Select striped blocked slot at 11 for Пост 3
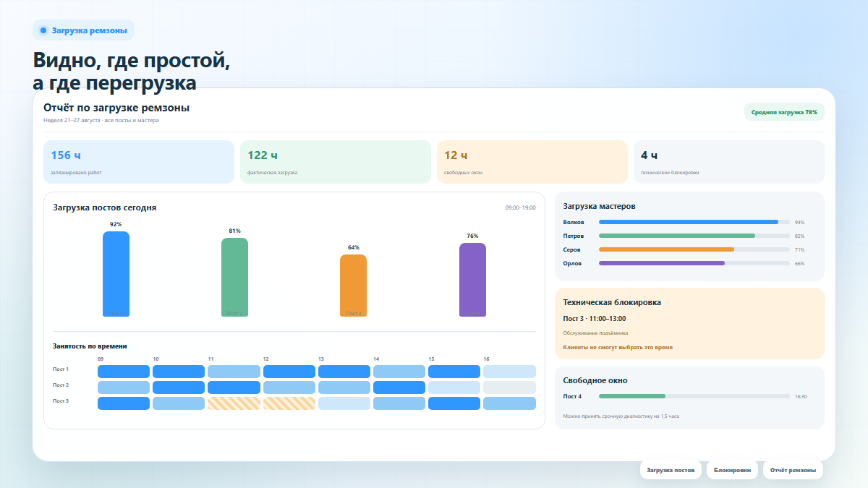The image size is (868, 488). coord(234,403)
